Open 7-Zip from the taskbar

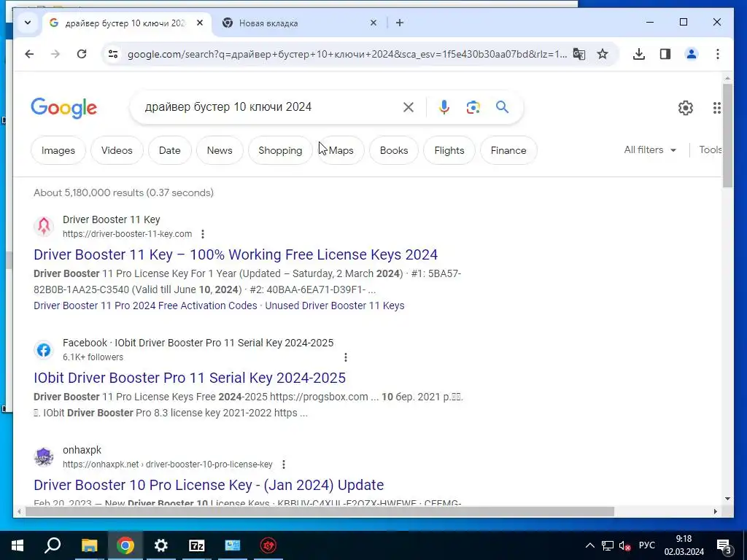click(197, 545)
